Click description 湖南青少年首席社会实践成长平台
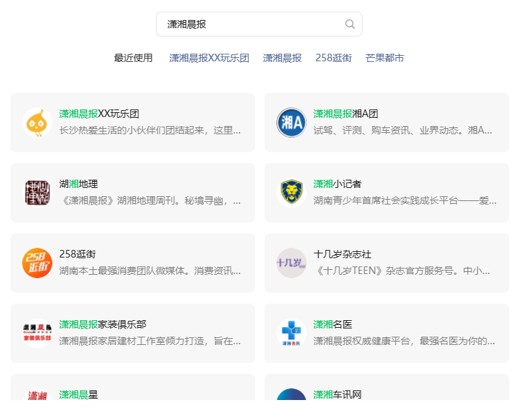 (405, 200)
